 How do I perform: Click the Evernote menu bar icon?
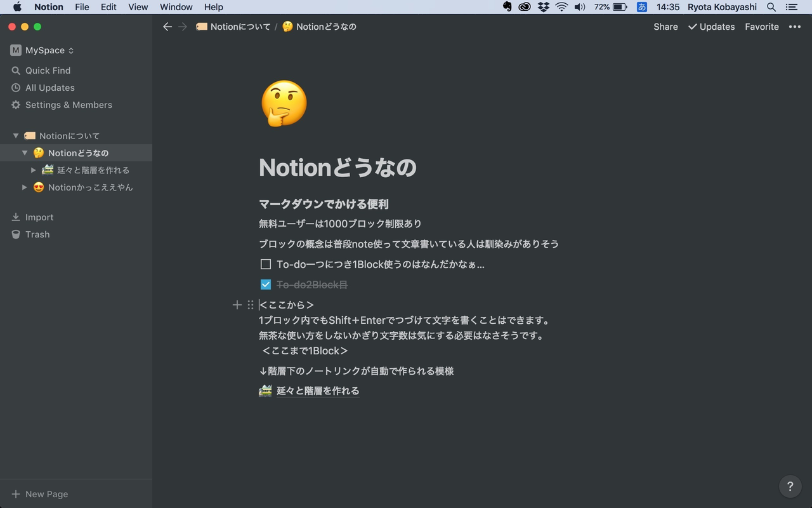point(507,7)
